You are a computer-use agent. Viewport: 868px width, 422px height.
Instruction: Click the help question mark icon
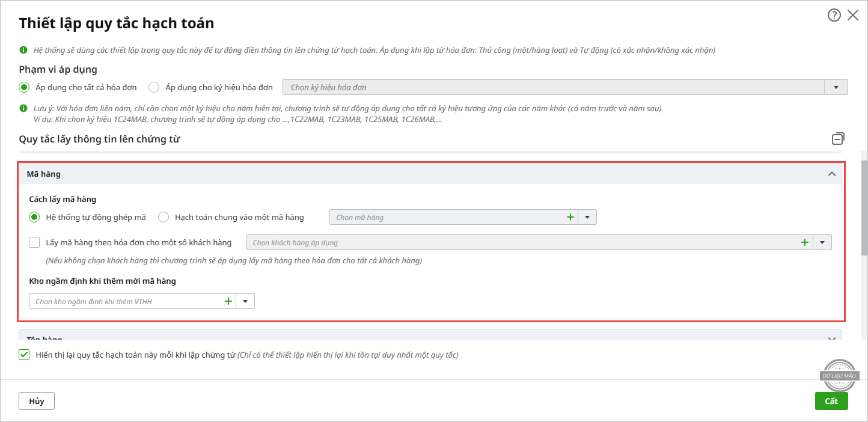834,16
